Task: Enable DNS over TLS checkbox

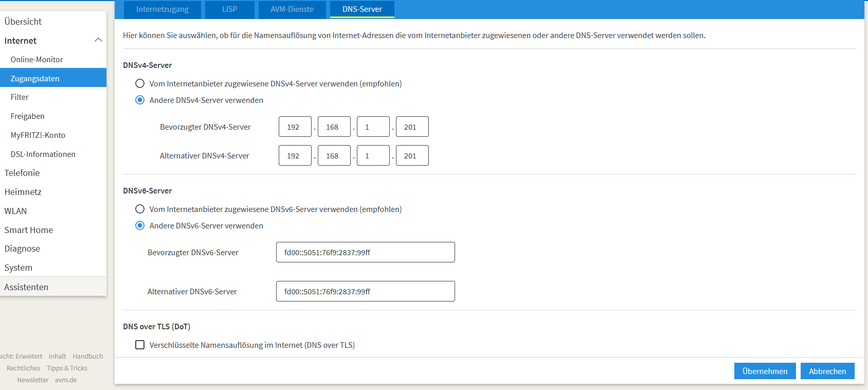Action: [140, 345]
